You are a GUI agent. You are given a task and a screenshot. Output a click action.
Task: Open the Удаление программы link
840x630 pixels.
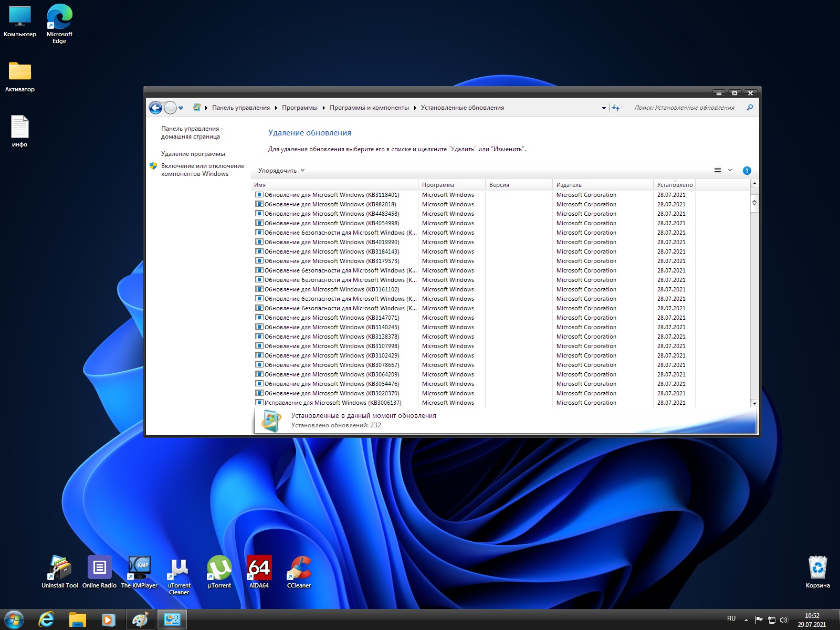point(193,154)
